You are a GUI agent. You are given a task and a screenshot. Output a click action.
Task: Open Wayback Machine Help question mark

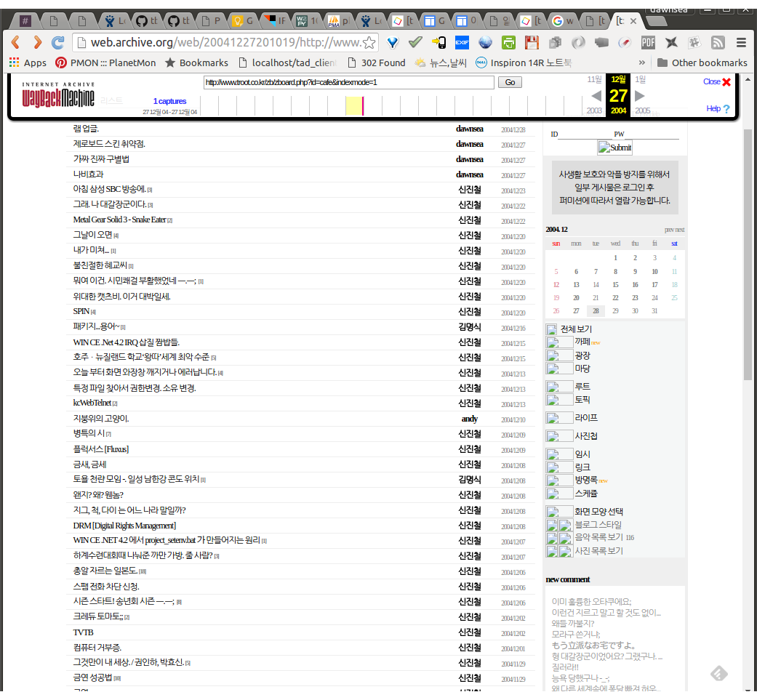point(726,109)
